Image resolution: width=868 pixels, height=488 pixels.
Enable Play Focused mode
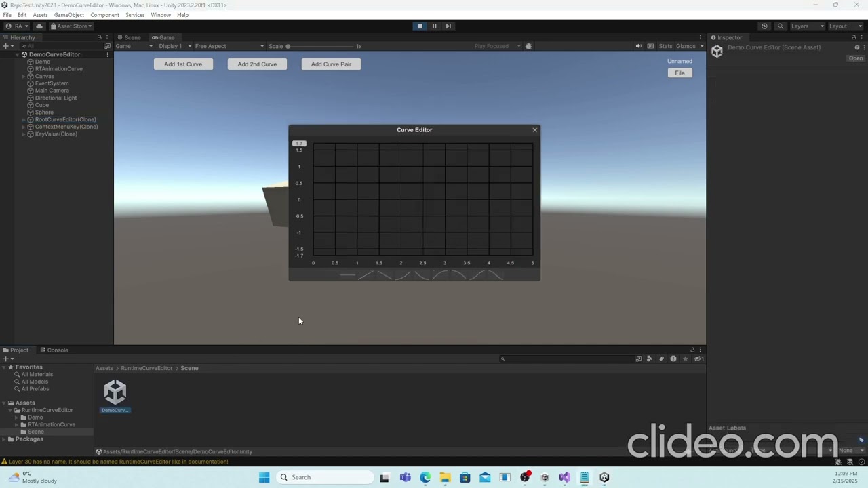(491, 46)
